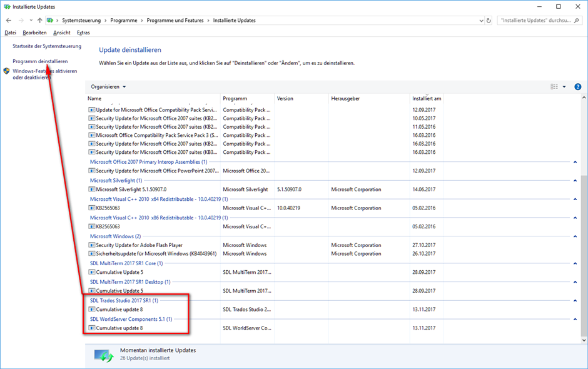
Task: Click icon of Microsoft Silverlight 5.1.50907.0 entry
Action: pos(91,190)
